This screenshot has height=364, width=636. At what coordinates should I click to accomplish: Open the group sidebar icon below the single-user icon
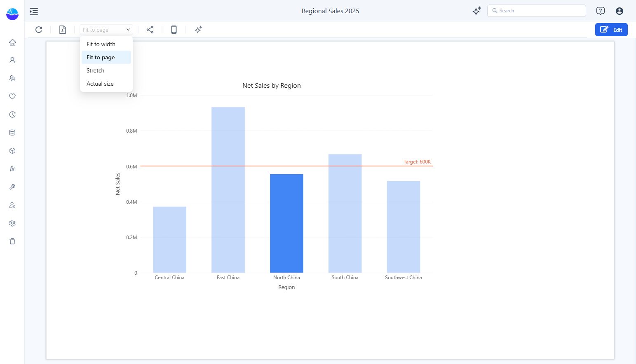pyautogui.click(x=12, y=78)
